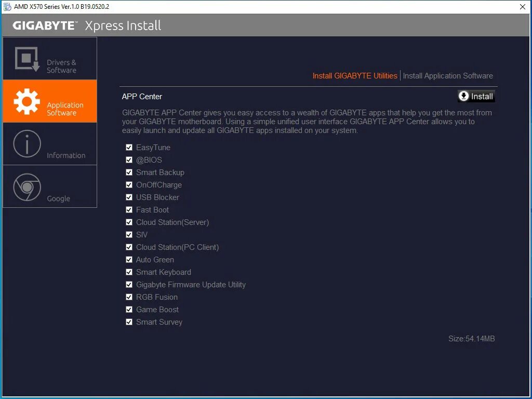Click the Application Software sidebar label

point(65,109)
